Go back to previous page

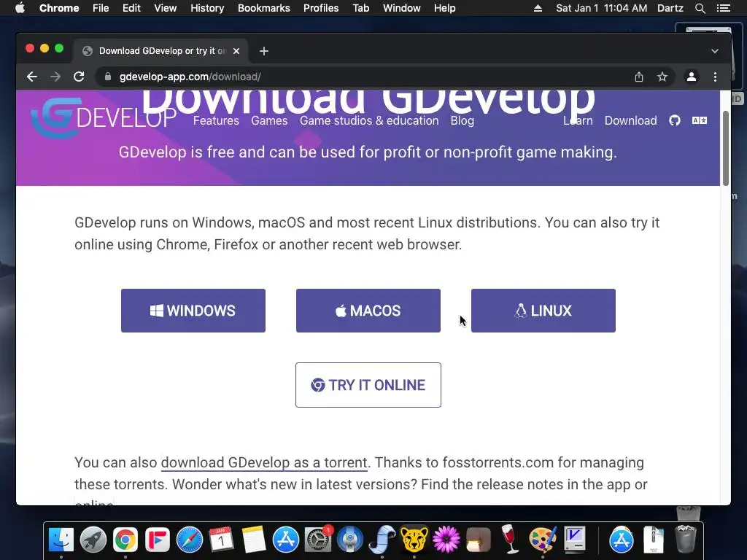tap(32, 77)
